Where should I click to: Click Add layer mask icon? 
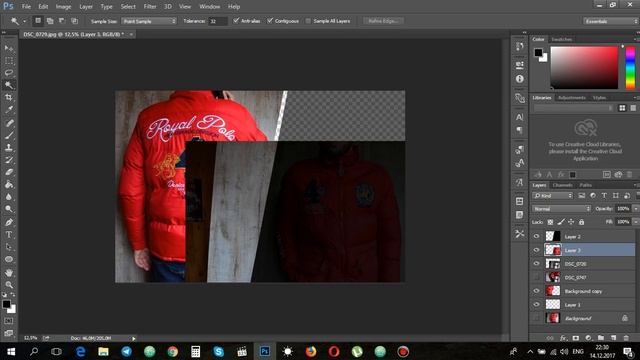click(576, 338)
